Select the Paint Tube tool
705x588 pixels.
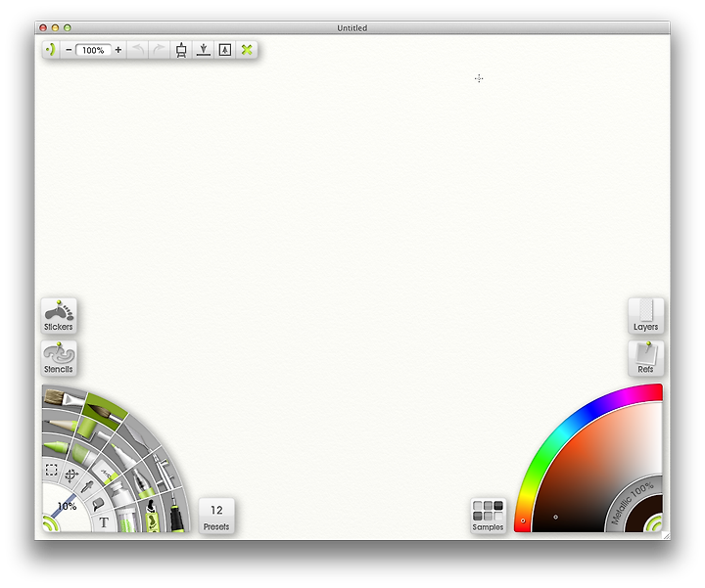[120, 493]
